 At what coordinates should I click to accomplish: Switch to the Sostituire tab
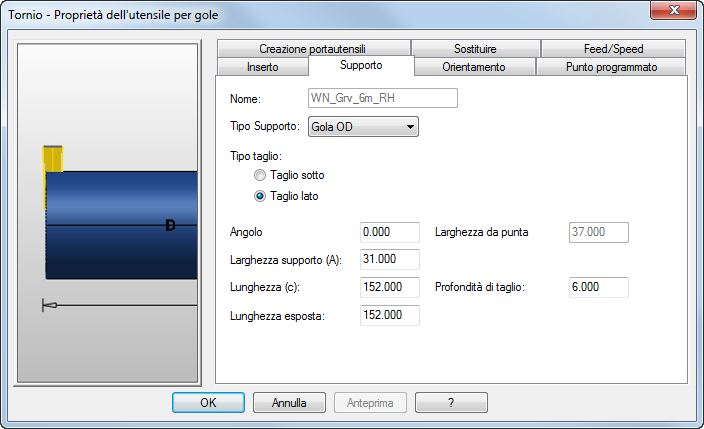coord(475,49)
